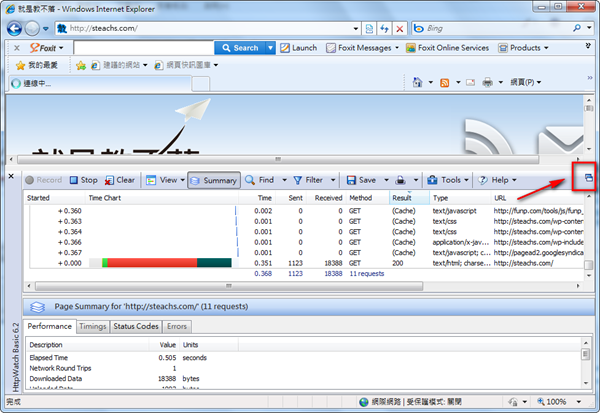Viewport: 600px width, 413px height.
Task: Click the address bar URL field
Action: point(200,27)
